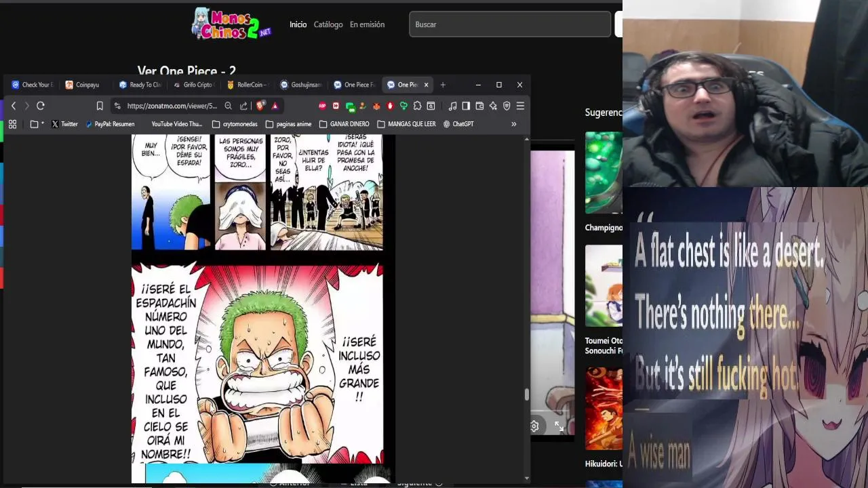Click the zonatmo.com URL address field
This screenshot has width=868, height=488.
click(172, 106)
